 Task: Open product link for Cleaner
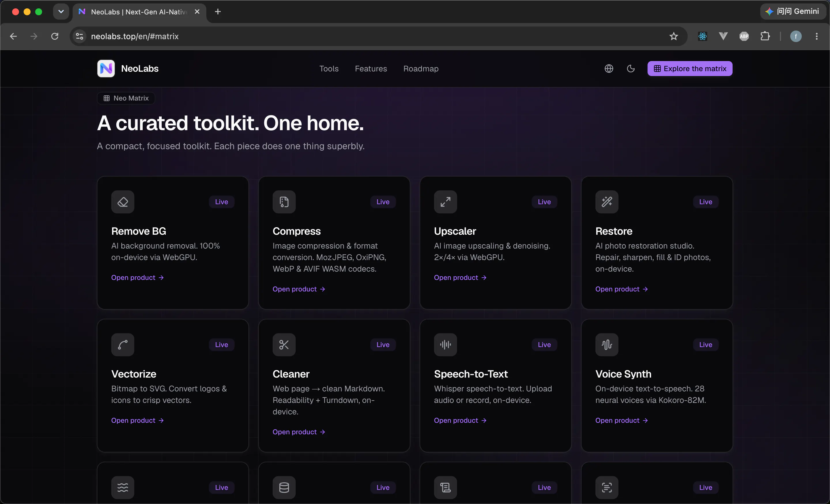[x=299, y=432]
